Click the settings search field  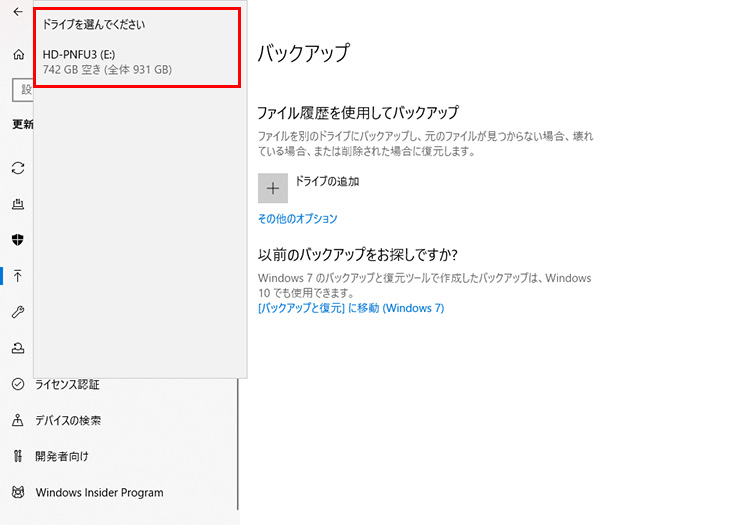tap(22, 90)
